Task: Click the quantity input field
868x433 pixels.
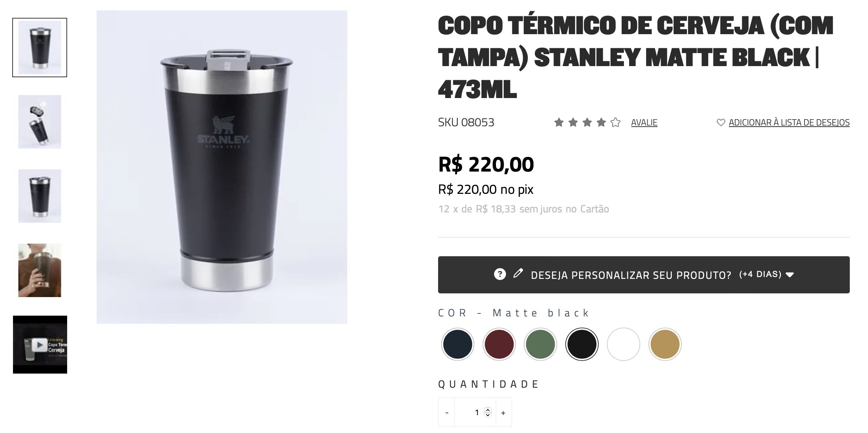Action: coord(475,413)
